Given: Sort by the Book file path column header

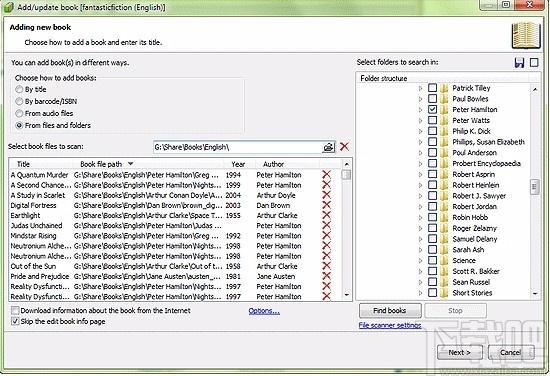Looking at the screenshot, I should coord(148,164).
